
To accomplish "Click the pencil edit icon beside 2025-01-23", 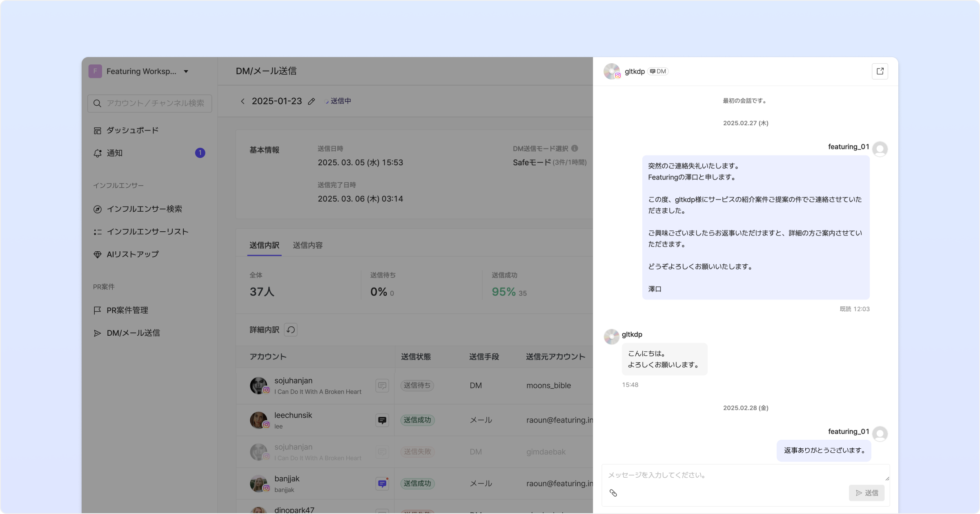I will 311,101.
